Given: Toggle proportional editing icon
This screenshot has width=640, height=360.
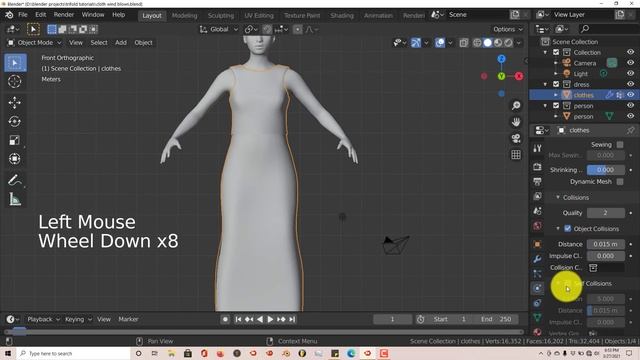Looking at the screenshot, I should pyautogui.click(x=298, y=29).
